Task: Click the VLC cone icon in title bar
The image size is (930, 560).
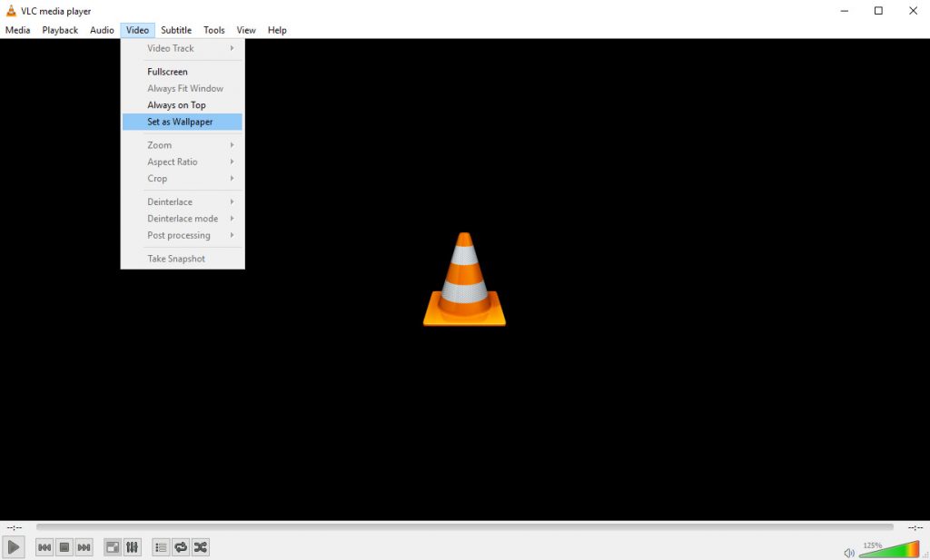Action: click(11, 11)
